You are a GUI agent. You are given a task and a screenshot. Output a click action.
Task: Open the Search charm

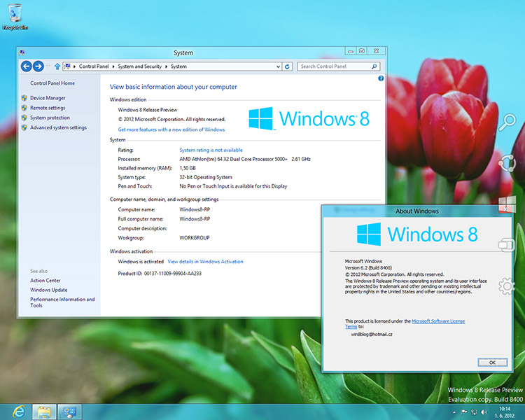click(x=507, y=122)
